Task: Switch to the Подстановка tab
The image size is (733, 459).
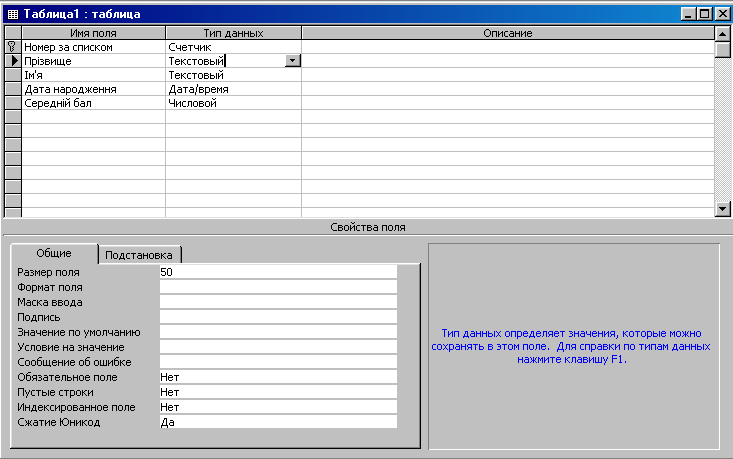Action: [139, 255]
